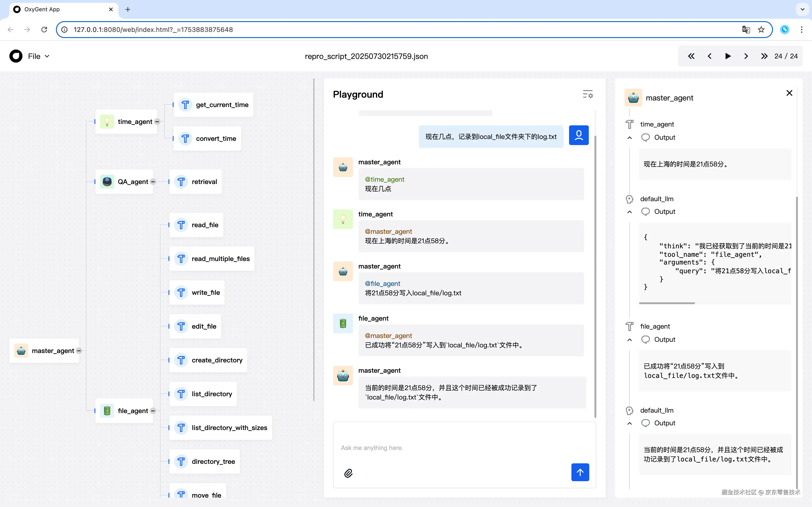Collapse the time_agent node toggle
Image resolution: width=812 pixels, height=507 pixels.
[157, 122]
